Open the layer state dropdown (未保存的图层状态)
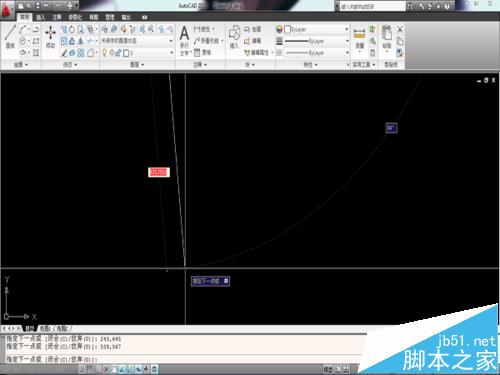Screen dimensions: 500x375 [x=137, y=41]
